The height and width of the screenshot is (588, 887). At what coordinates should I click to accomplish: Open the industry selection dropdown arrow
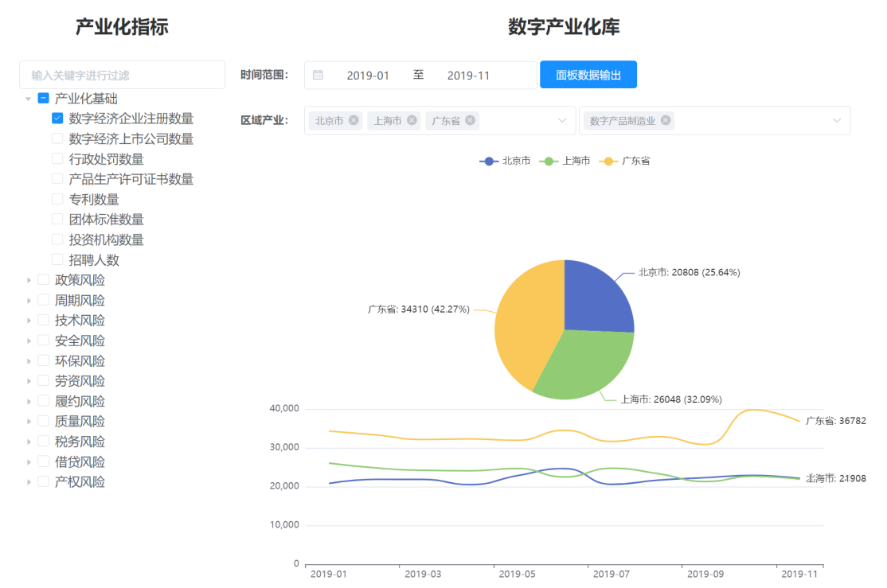[x=837, y=120]
